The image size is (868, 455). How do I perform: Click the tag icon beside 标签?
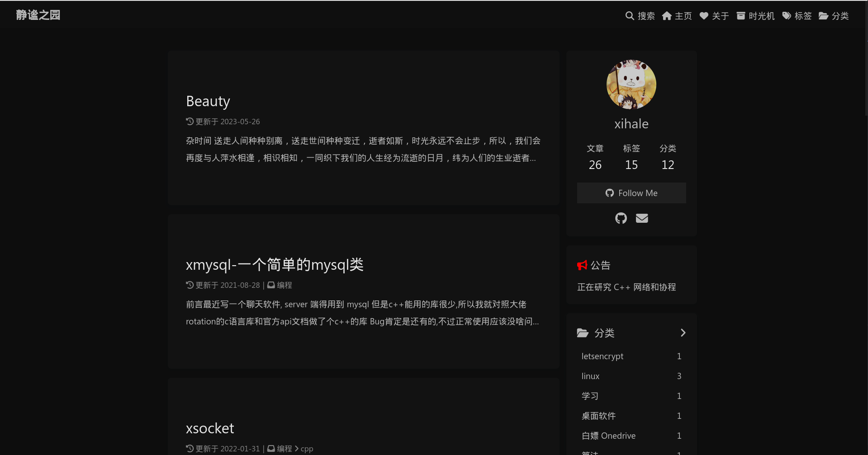pyautogui.click(x=787, y=15)
